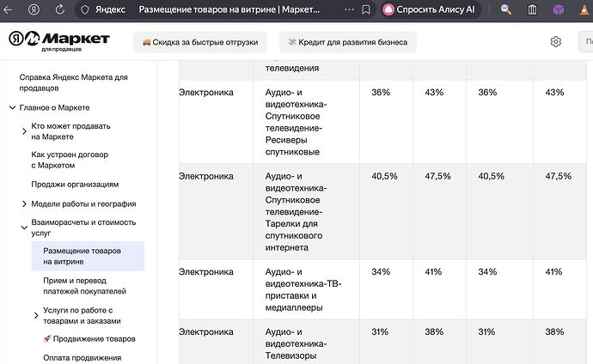Open the trash bin extension icon
This screenshot has height=364, width=593.
coord(532,9)
